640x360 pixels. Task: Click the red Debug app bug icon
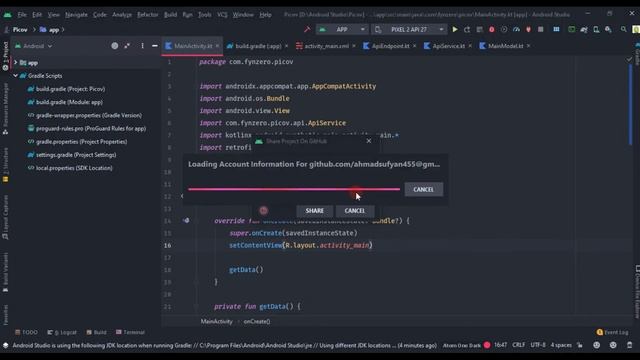[x=491, y=29]
